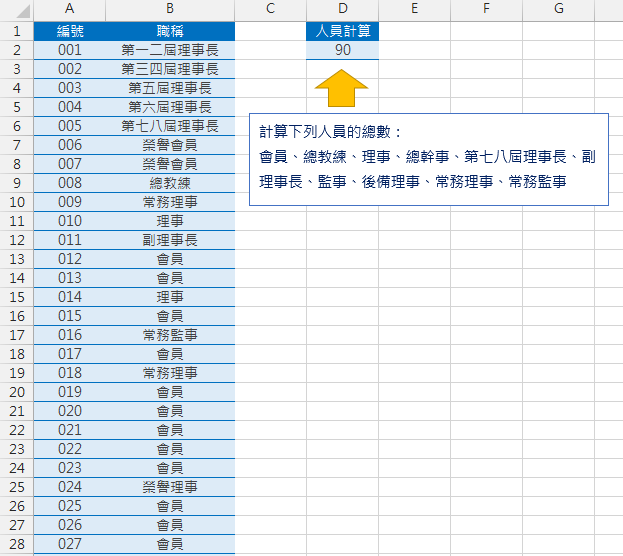Select 會員 cell in row 28
This screenshot has height=556, width=623.
[x=170, y=544]
